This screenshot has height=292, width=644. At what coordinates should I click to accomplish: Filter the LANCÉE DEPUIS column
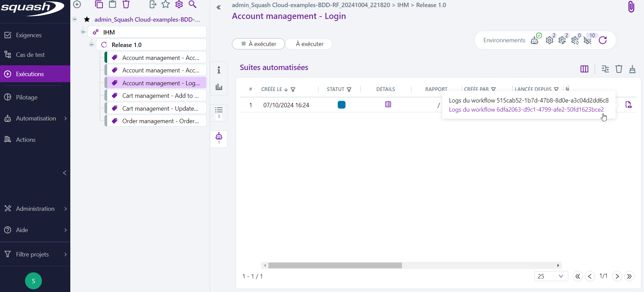tap(556, 89)
